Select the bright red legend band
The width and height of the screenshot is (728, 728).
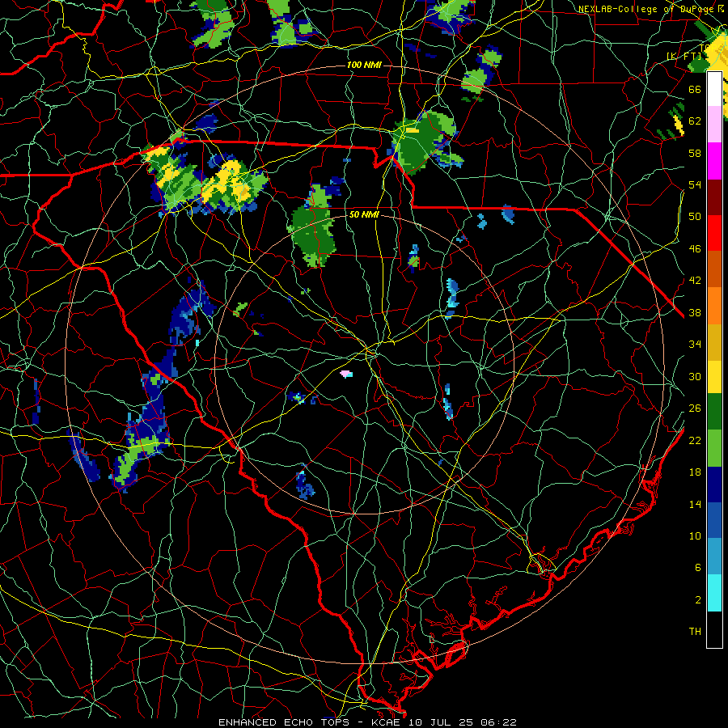[714, 233]
